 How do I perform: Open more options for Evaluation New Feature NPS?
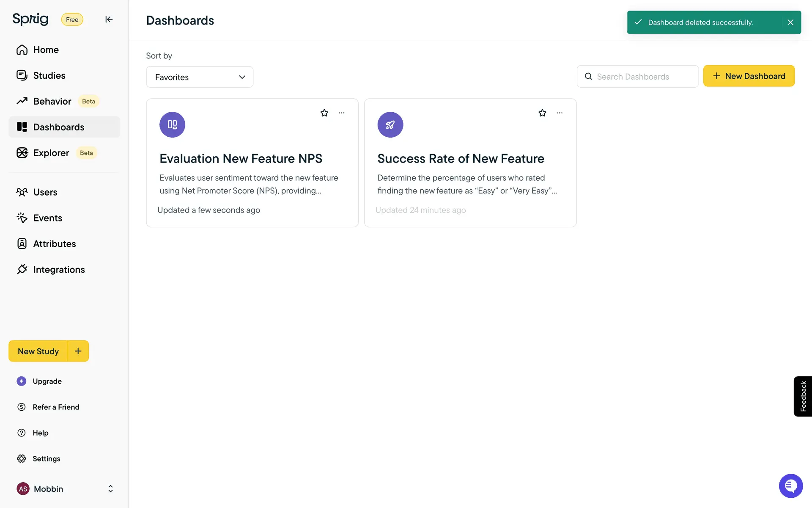[x=342, y=113]
